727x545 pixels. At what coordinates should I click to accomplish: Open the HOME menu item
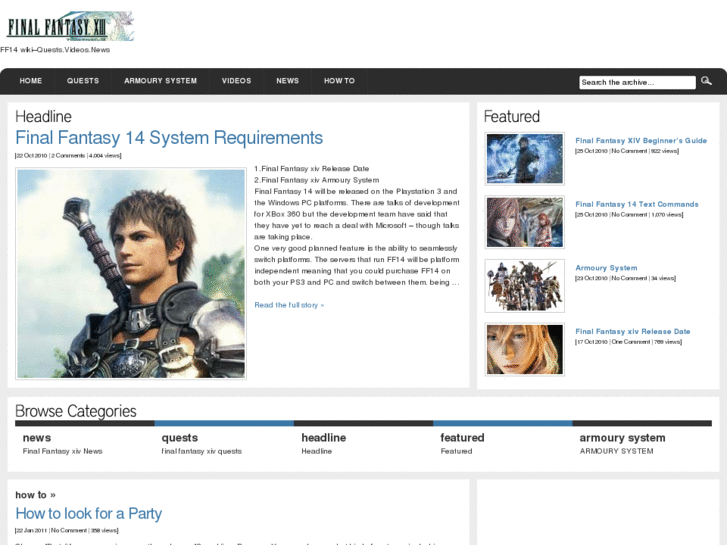[x=31, y=81]
